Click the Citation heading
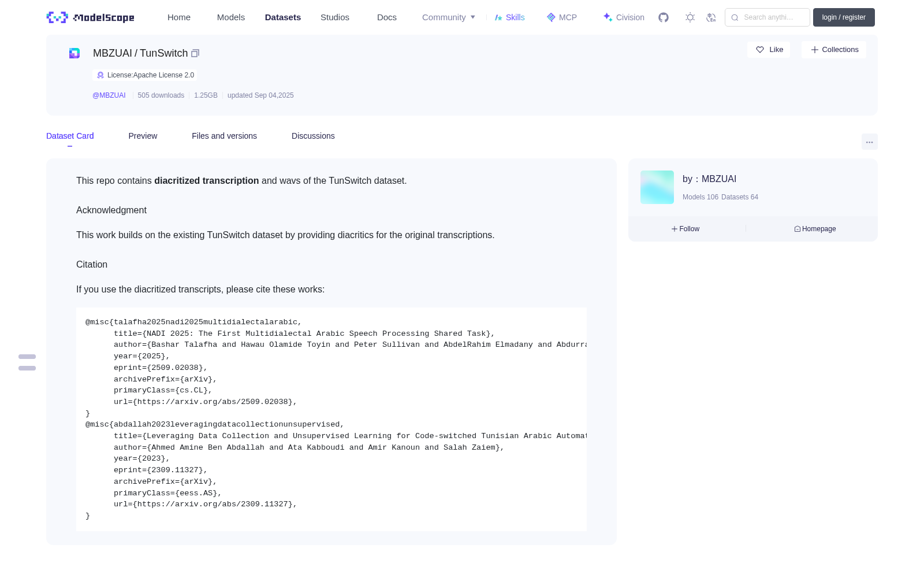 92,265
